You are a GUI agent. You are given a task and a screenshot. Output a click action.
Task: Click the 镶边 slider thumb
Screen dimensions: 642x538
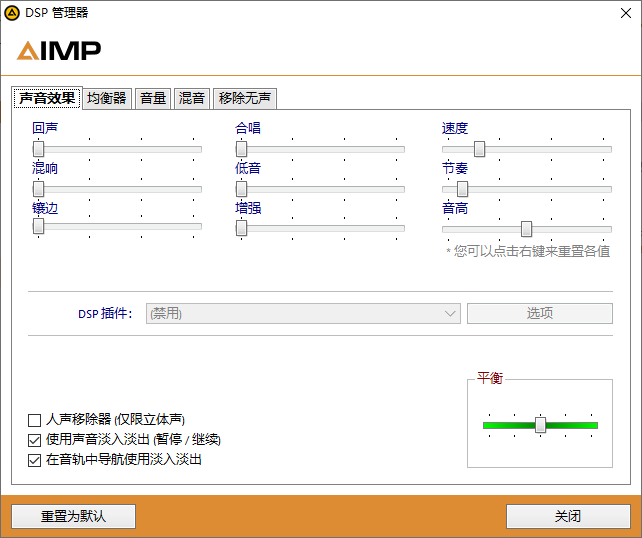tap(38, 226)
